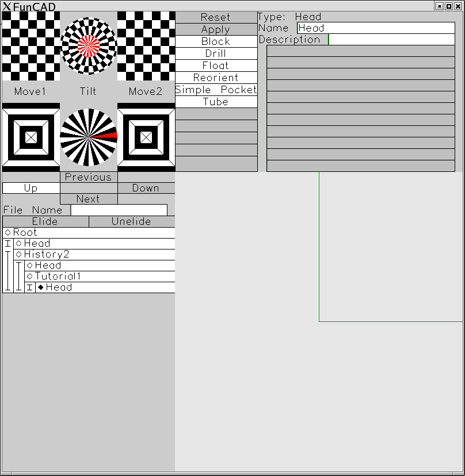
Task: Select the bottom Head row under Tutorial1
Action: coord(105,287)
